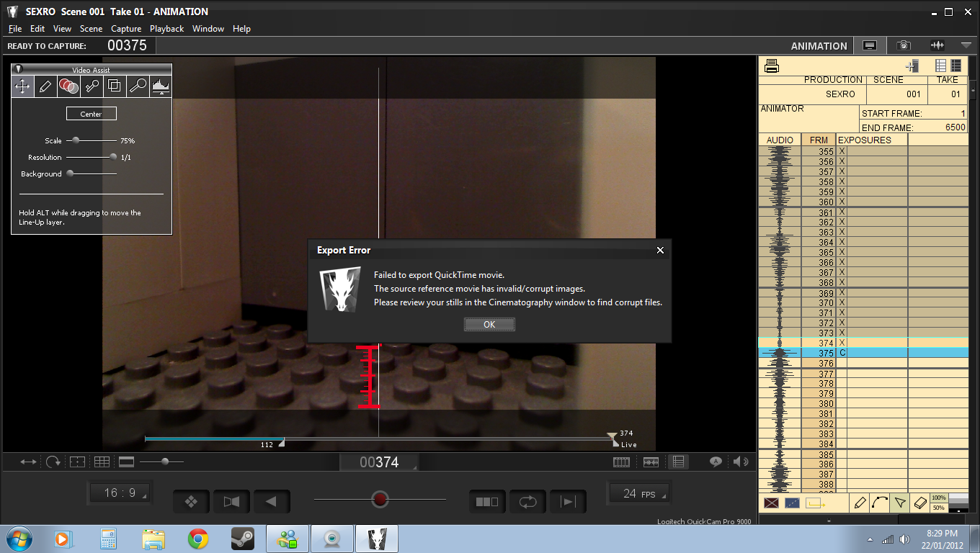The height and width of the screenshot is (553, 980).
Task: Open the 16 : 9 aspect ratio dropdown
Action: (x=120, y=493)
